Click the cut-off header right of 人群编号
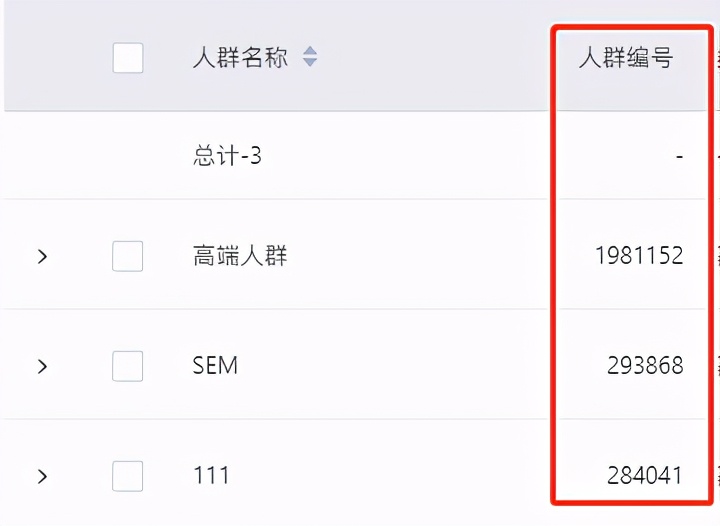The image size is (720, 526). 716,58
